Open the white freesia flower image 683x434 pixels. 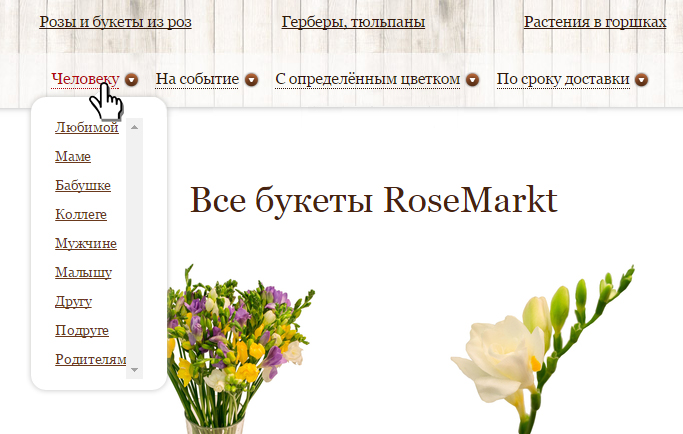(x=542, y=349)
